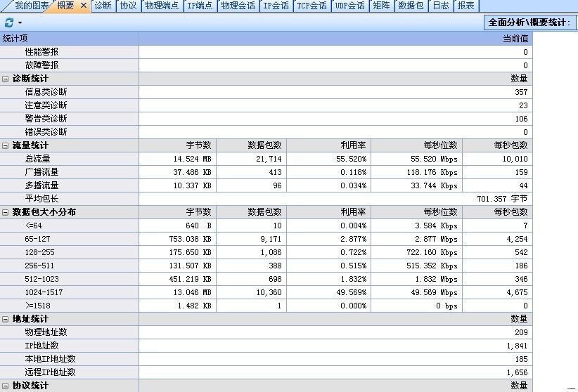Open the 诊断 tab
This screenshot has width=578, height=392.
(103, 6)
